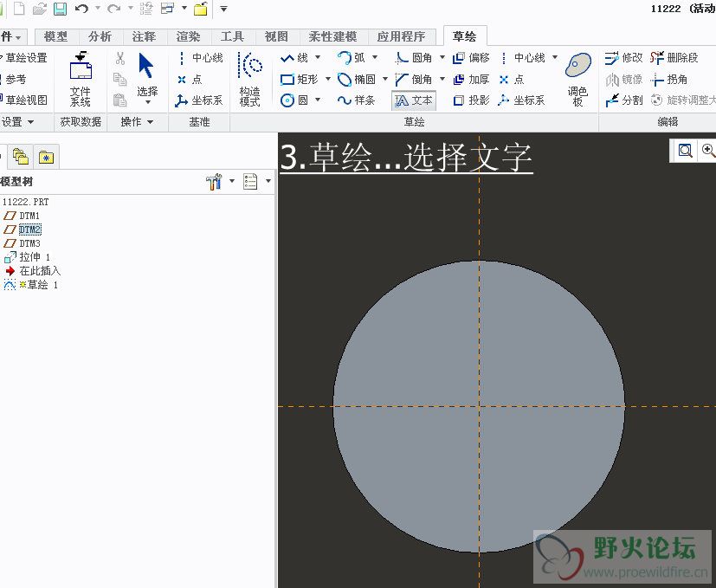Click the Copy icon
The height and width of the screenshot is (588, 716).
(x=120, y=79)
